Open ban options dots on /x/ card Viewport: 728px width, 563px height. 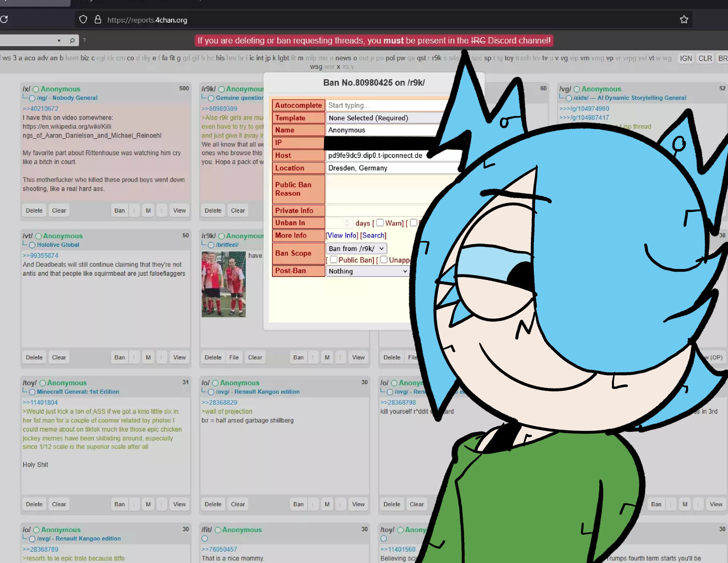[x=134, y=210]
